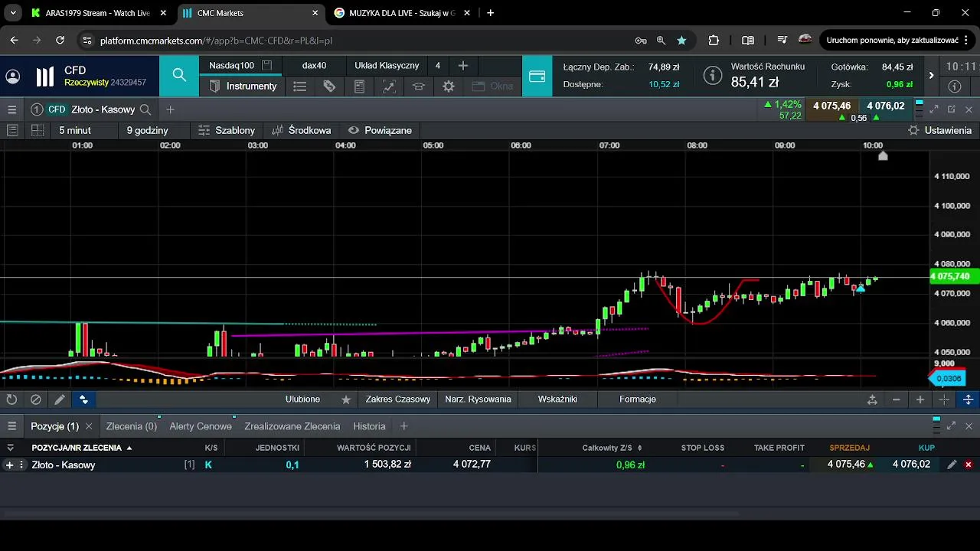The width and height of the screenshot is (980, 551).
Task: Switch to the Nasdaq100 layout tab
Action: (x=231, y=66)
